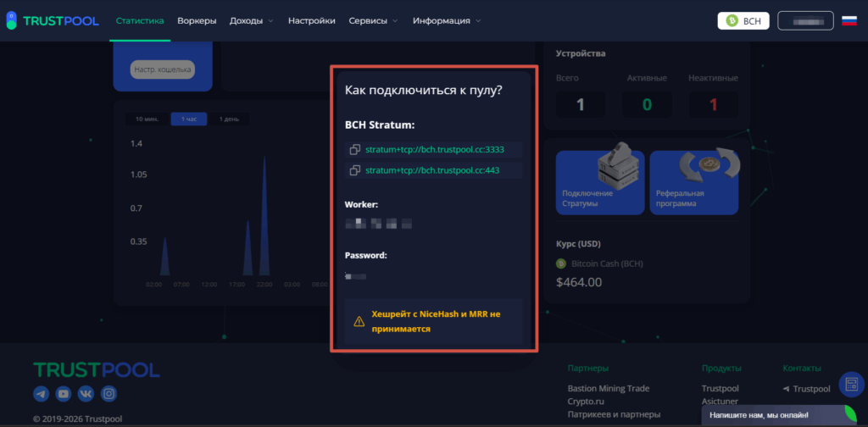Image resolution: width=868 pixels, height=427 pixels.
Task: Open the Trustpool Telegram contact link
Action: click(807, 389)
